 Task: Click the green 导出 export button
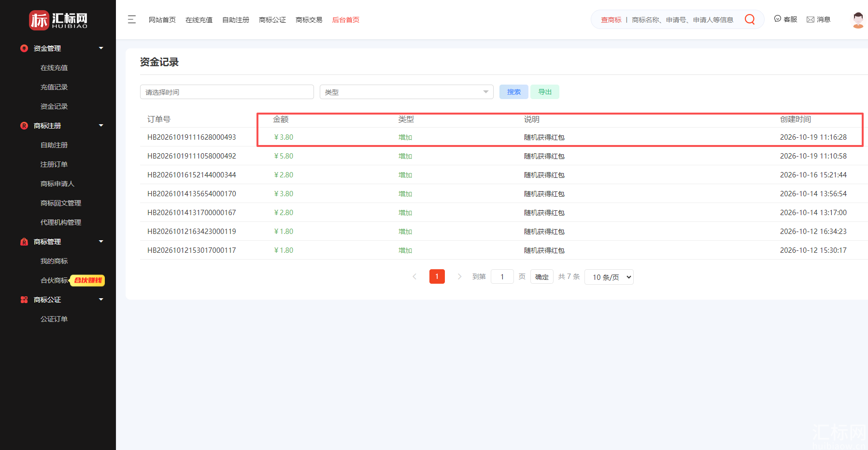tap(545, 92)
